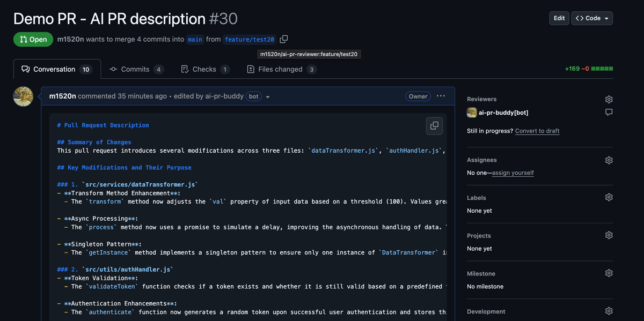Click the Edit title button
The height and width of the screenshot is (321, 644).
(559, 18)
